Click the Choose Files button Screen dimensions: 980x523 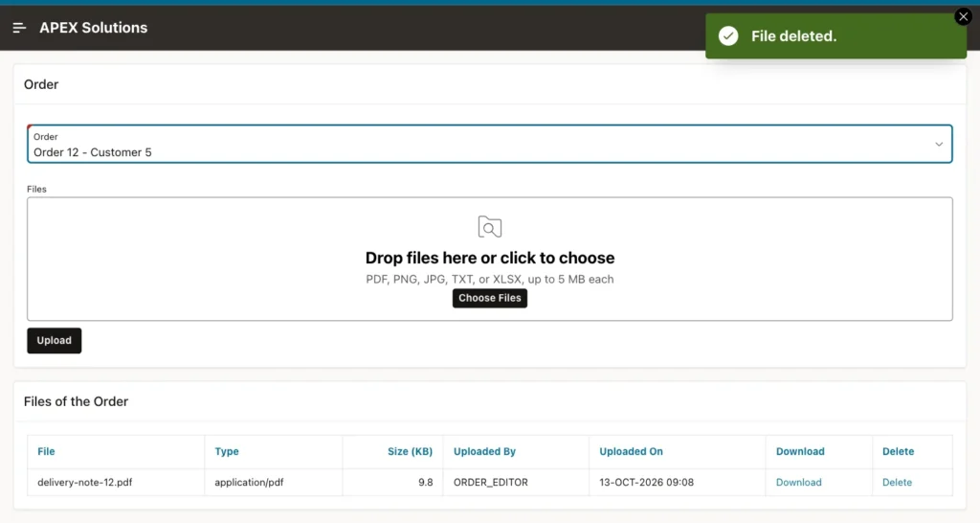pos(490,299)
